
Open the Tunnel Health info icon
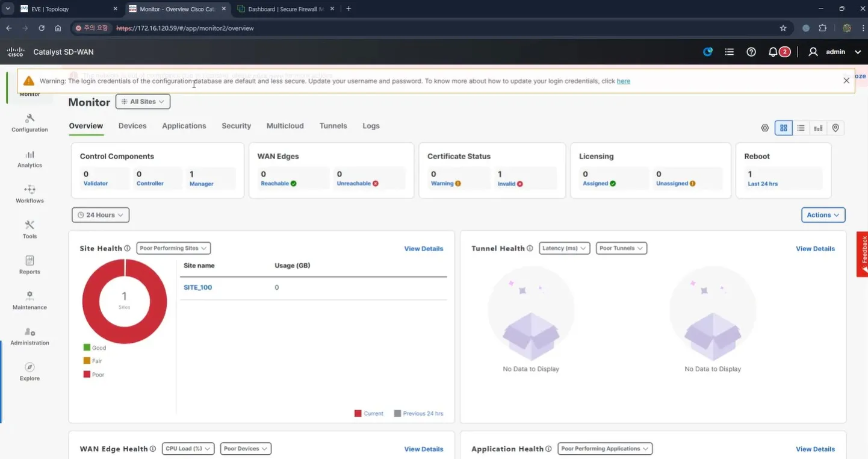pyautogui.click(x=530, y=248)
